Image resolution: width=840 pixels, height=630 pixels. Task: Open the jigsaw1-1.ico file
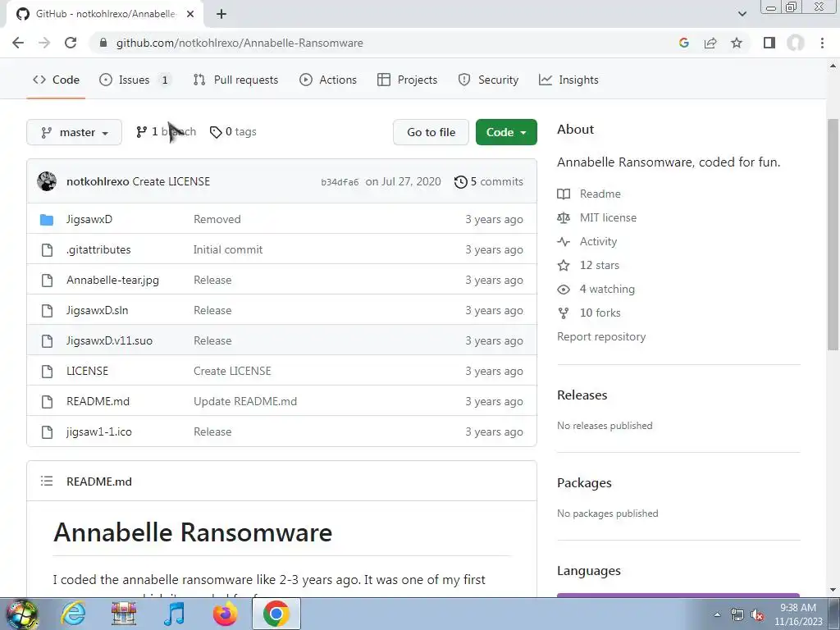[99, 431]
